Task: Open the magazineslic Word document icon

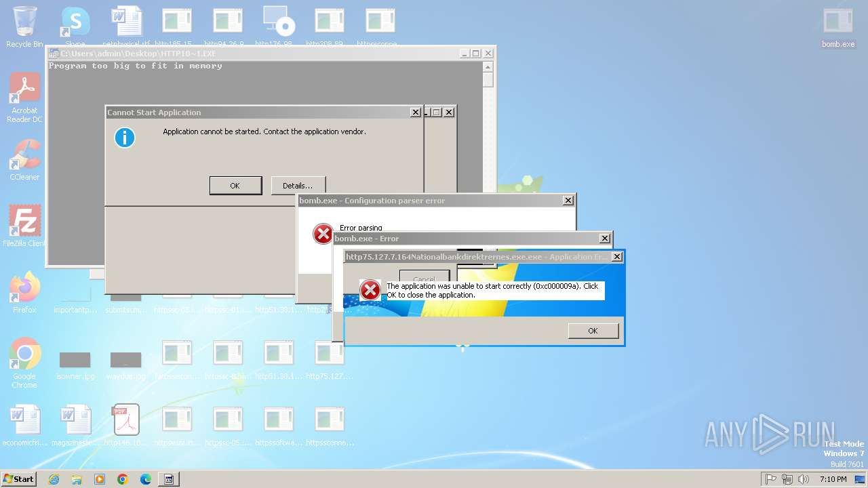Action: coord(75,425)
